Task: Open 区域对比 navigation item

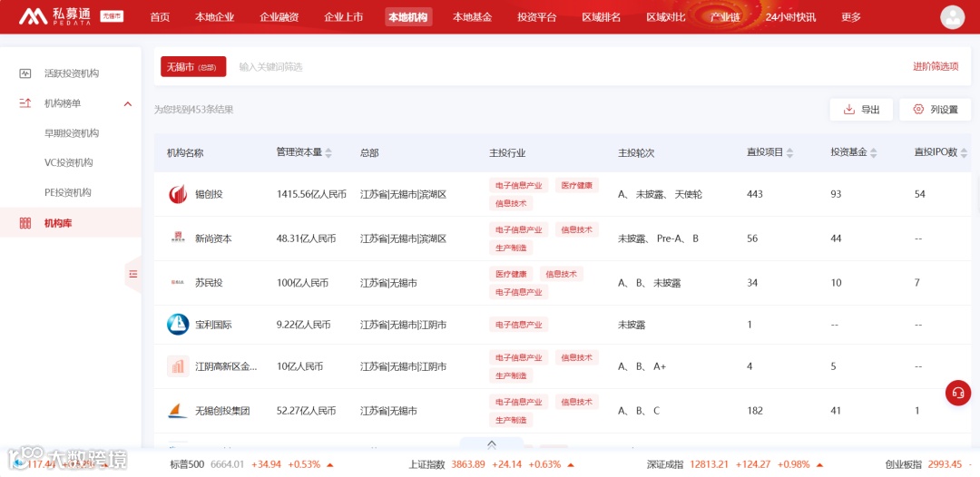Action: coord(666,17)
